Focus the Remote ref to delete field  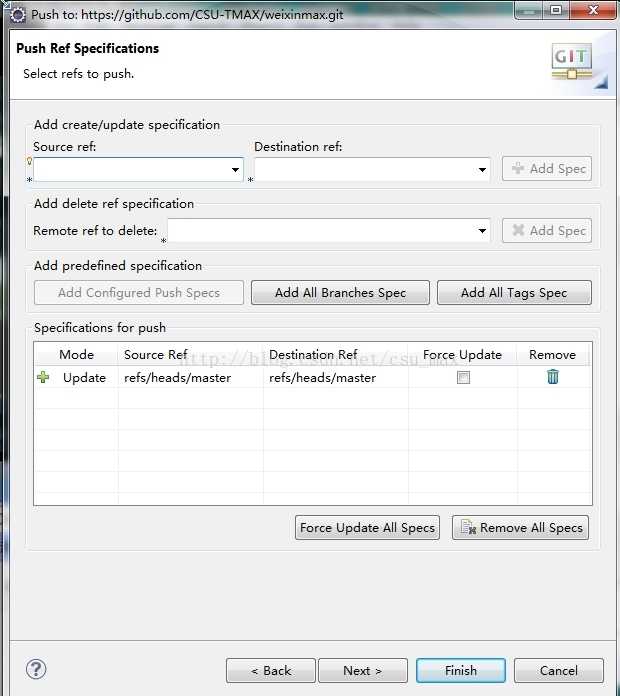pyautogui.click(x=329, y=230)
